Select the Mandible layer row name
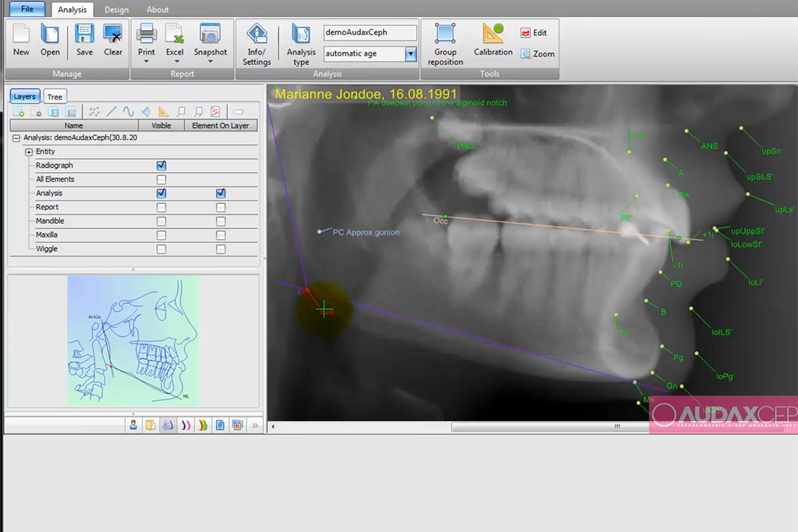798x532 pixels. point(50,221)
